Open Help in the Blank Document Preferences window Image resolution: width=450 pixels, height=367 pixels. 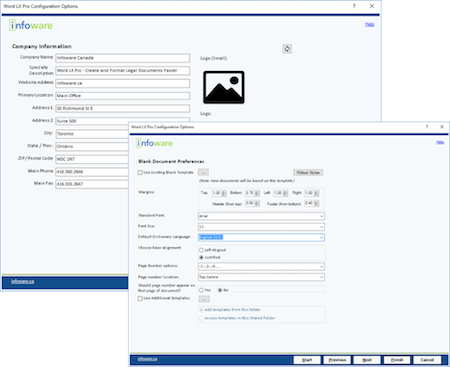440,142
